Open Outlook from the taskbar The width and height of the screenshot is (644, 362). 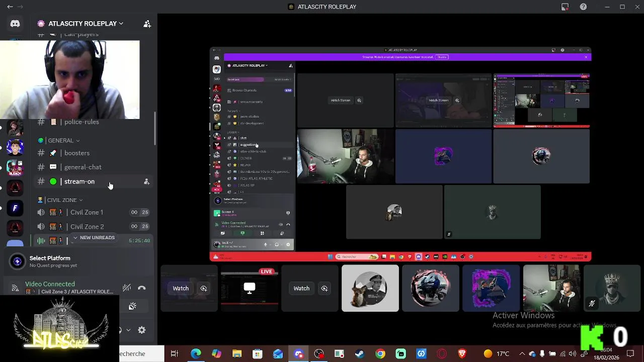(278, 354)
